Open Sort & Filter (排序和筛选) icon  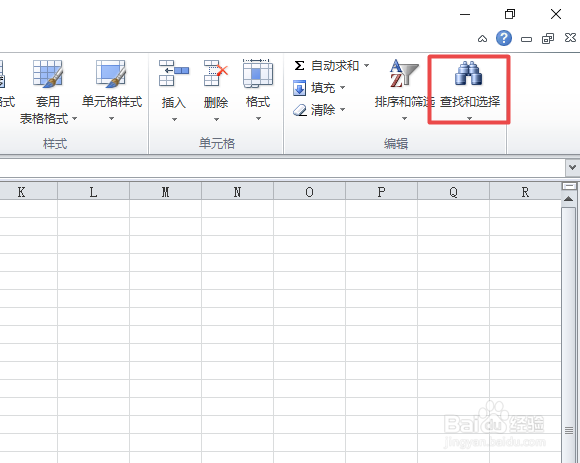click(x=404, y=74)
